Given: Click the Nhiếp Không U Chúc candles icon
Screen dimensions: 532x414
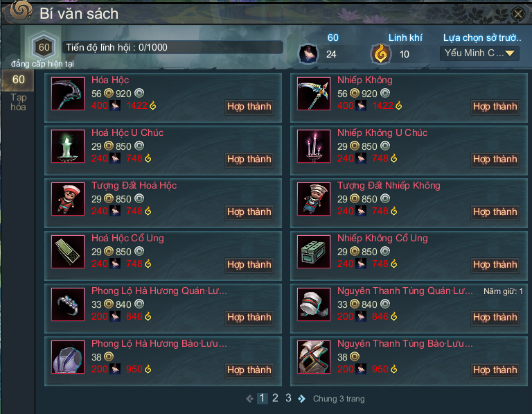Looking at the screenshot, I should [x=314, y=146].
